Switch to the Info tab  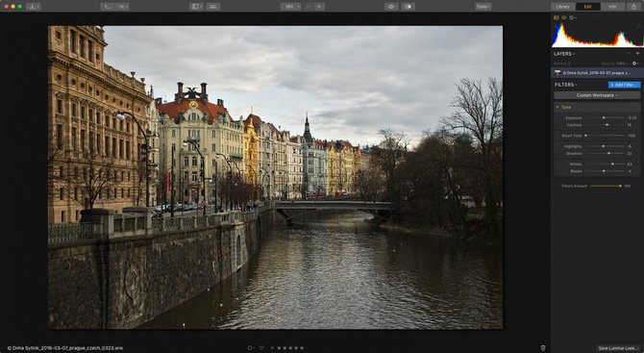pos(612,7)
